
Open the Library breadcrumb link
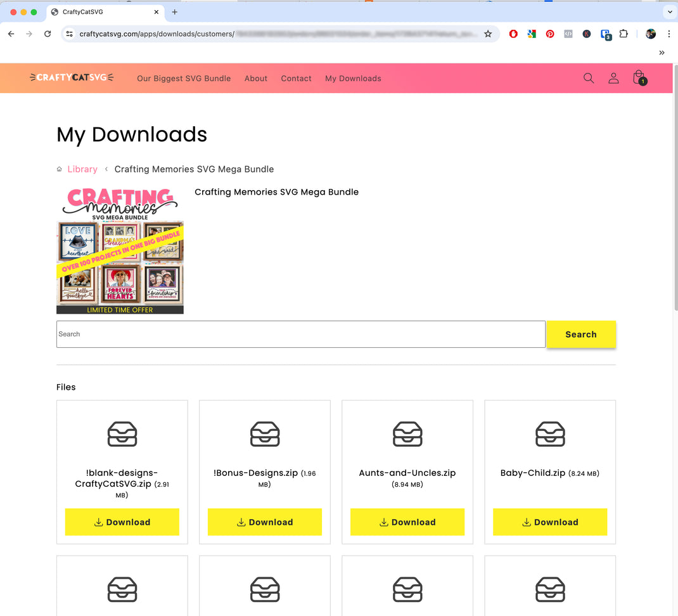82,169
